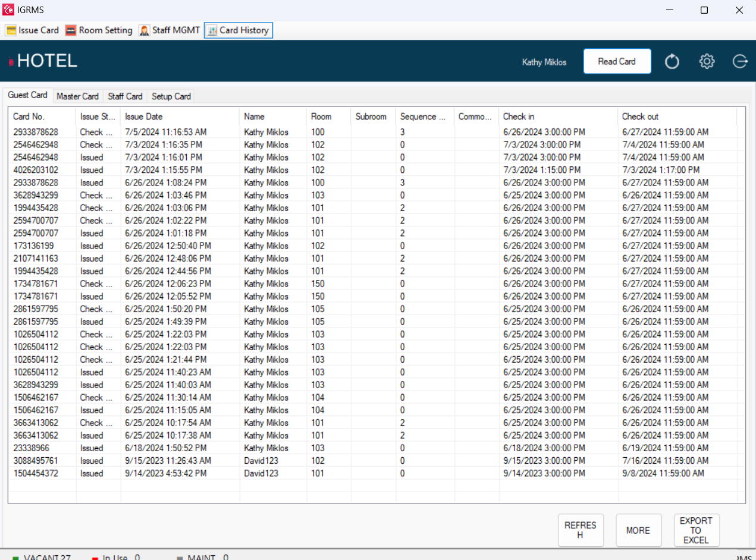
Task: Select card number 173136199
Action: (33, 246)
